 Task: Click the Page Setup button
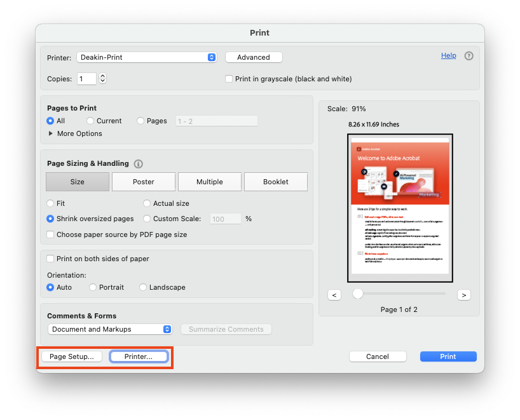coord(72,356)
